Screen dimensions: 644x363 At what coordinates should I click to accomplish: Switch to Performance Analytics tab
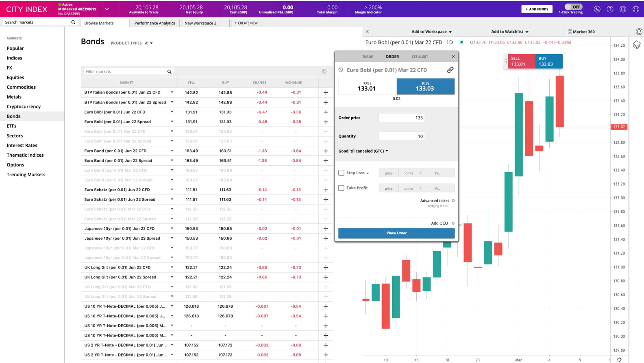click(154, 23)
